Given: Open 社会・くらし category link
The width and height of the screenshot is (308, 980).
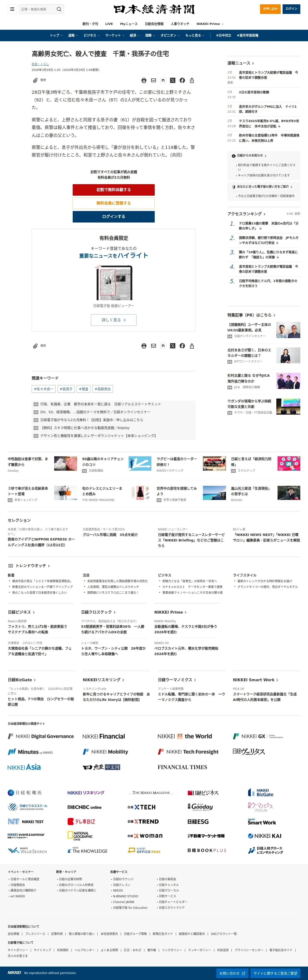Looking at the screenshot, I should [40, 64].
